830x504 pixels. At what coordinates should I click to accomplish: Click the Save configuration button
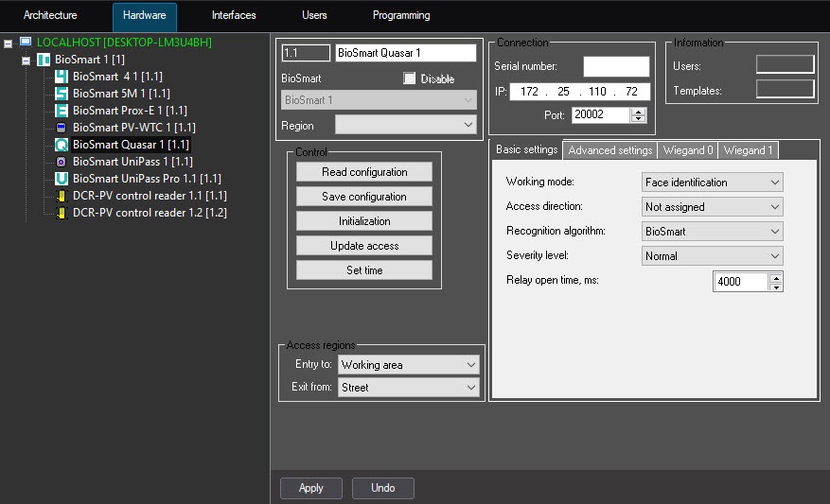(x=364, y=197)
